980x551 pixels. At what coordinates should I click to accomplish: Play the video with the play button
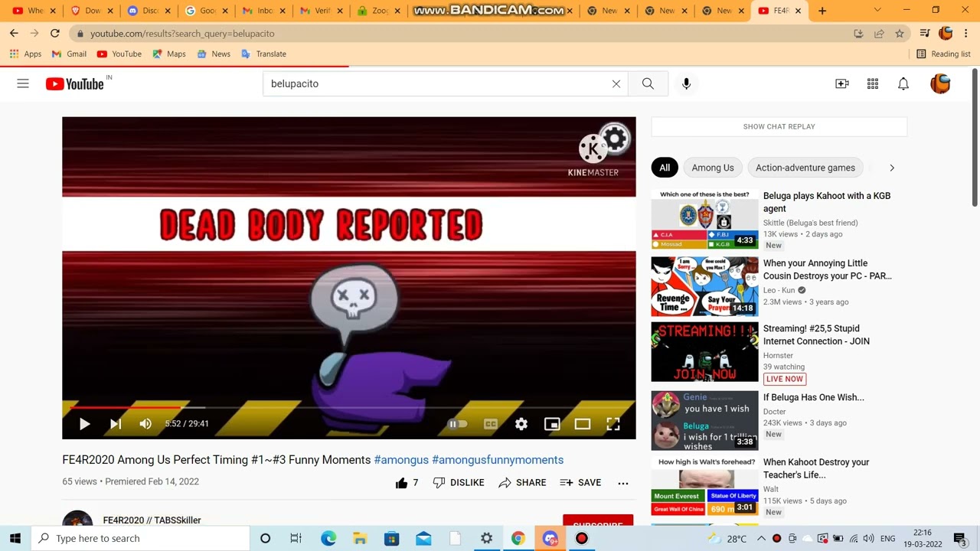tap(85, 423)
